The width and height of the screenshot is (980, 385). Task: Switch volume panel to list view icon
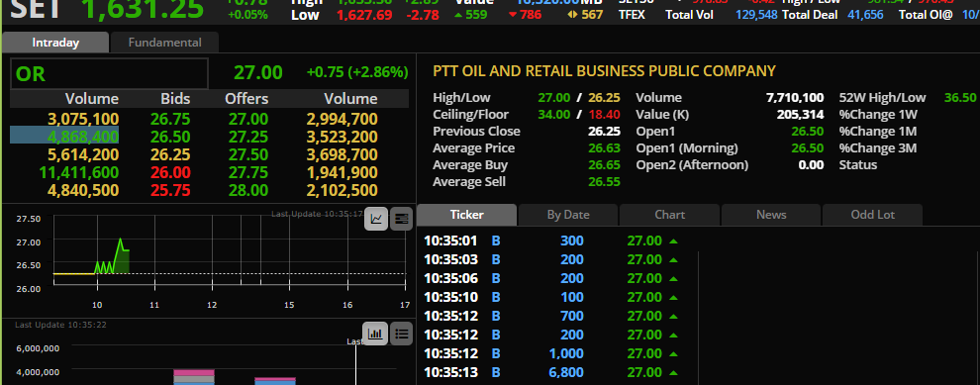click(x=401, y=334)
